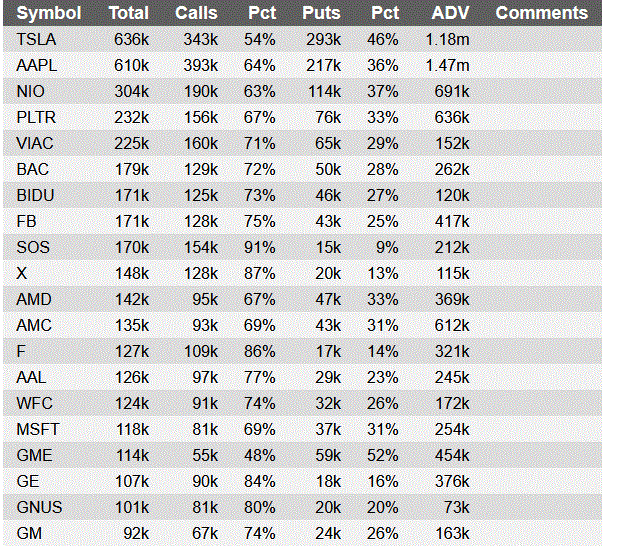This screenshot has width=633, height=557.
Task: Select the MSFT ticker cell
Action: (x=36, y=429)
